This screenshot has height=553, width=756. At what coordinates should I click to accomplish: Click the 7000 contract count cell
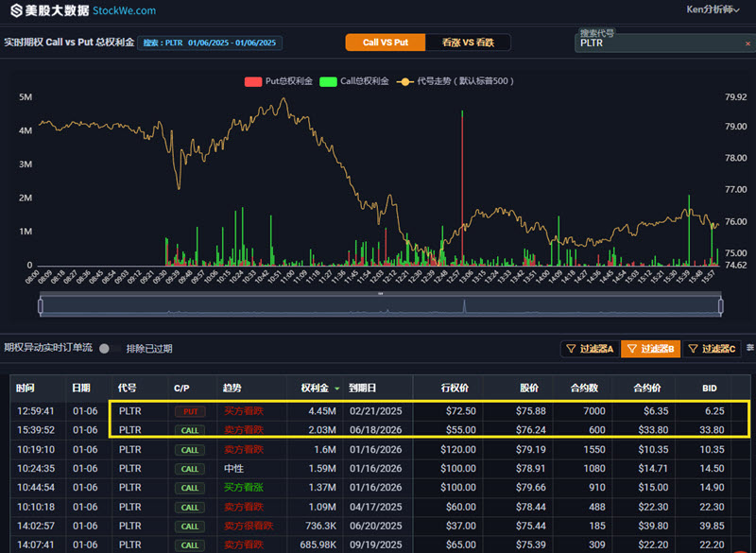[x=594, y=411]
